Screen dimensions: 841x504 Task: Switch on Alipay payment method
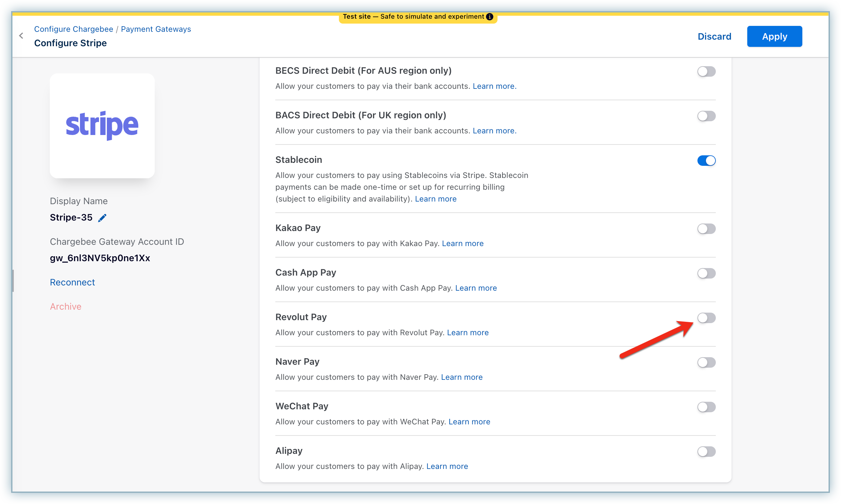click(x=706, y=451)
